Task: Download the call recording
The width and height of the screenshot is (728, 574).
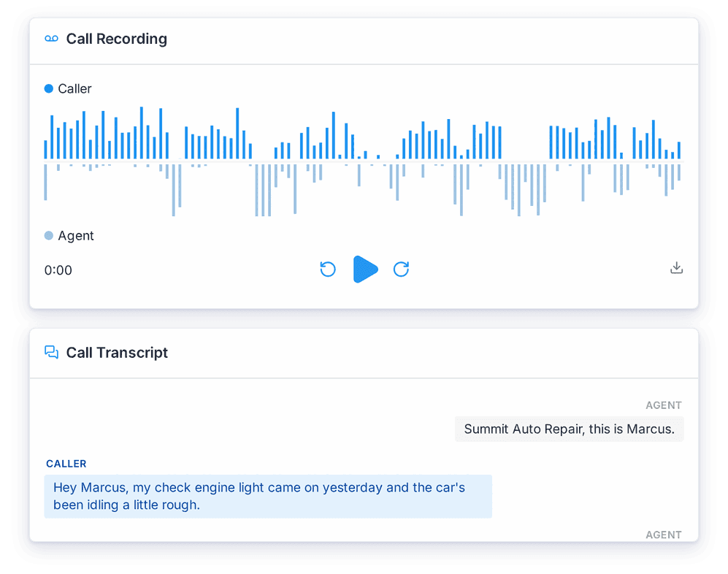Action: coord(676,268)
